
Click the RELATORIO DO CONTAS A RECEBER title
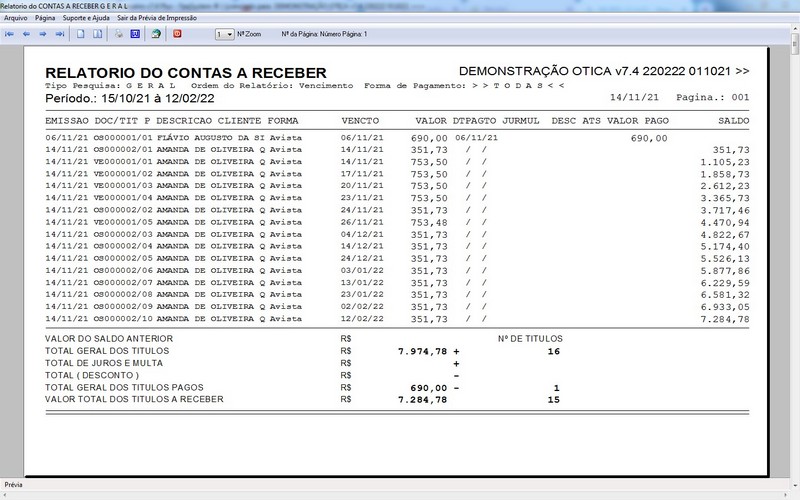click(x=186, y=72)
